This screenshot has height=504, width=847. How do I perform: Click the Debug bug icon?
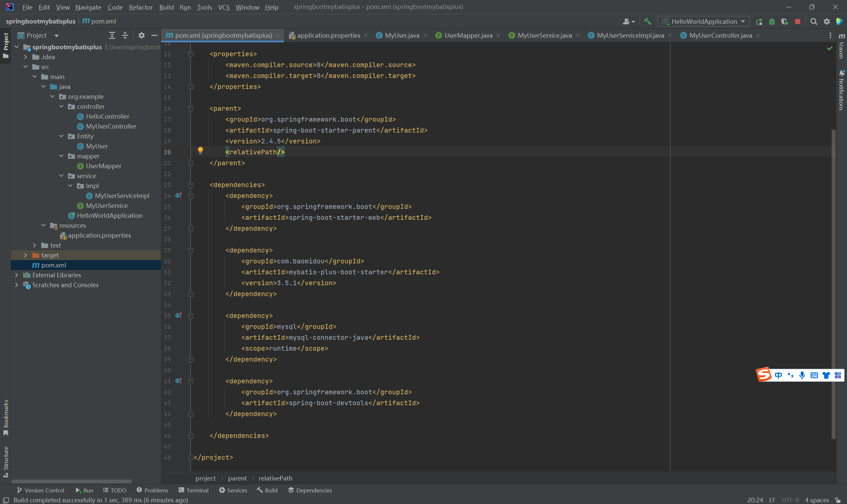[x=772, y=21]
